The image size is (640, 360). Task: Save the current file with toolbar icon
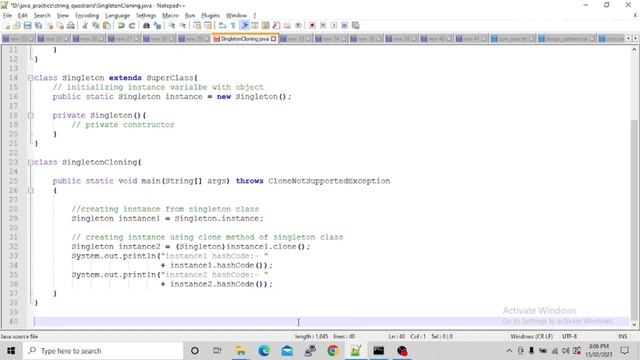pos(27,25)
